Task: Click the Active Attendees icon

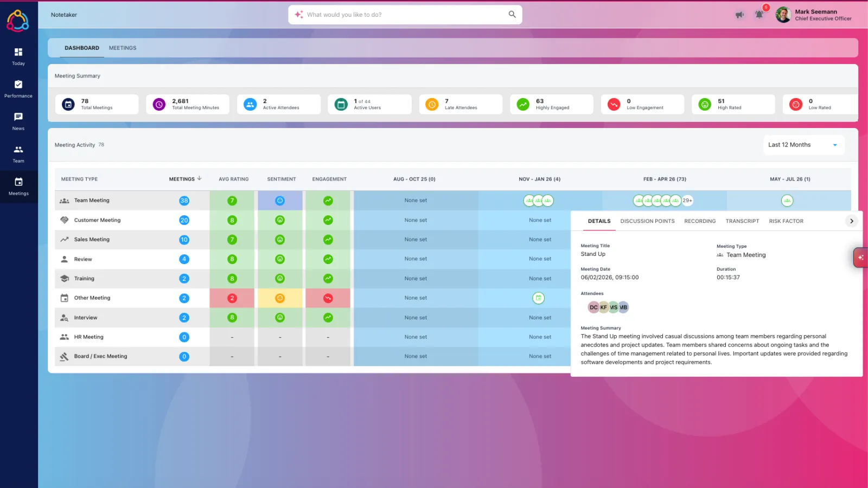Action: coord(250,104)
